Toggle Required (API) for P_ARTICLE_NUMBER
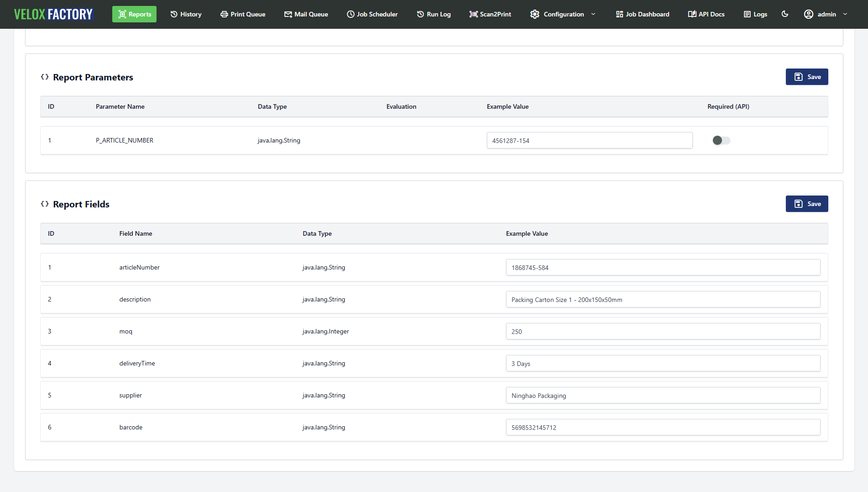The height and width of the screenshot is (492, 868). pos(721,140)
